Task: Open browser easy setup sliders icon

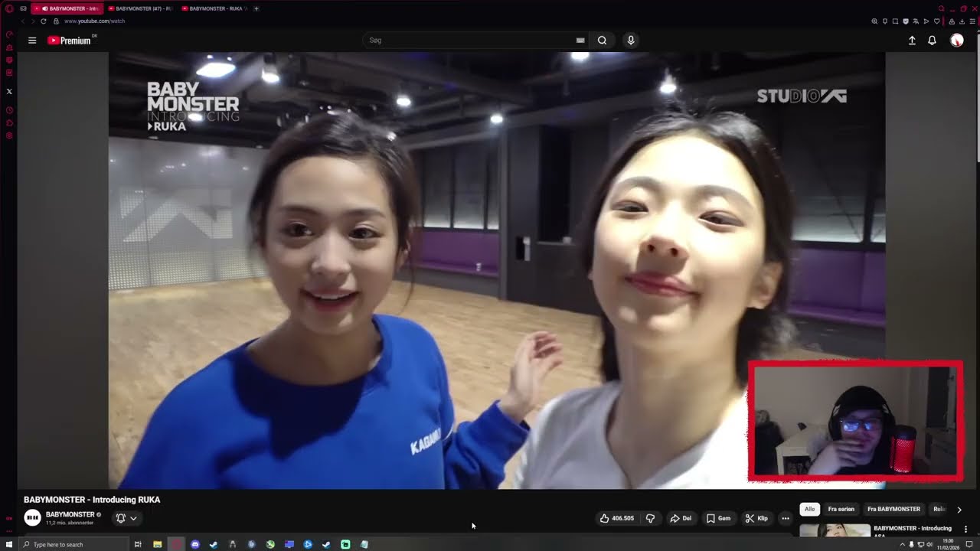Action: 972,21
